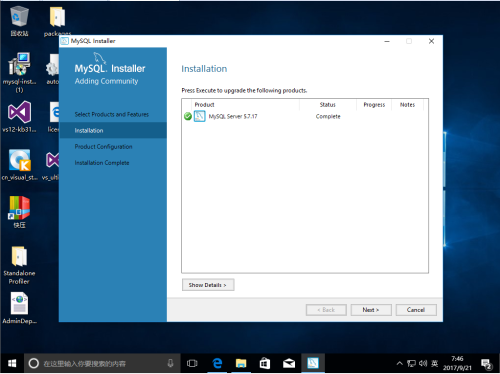Click the Progress column header
500x374 pixels.
pyautogui.click(x=374, y=105)
